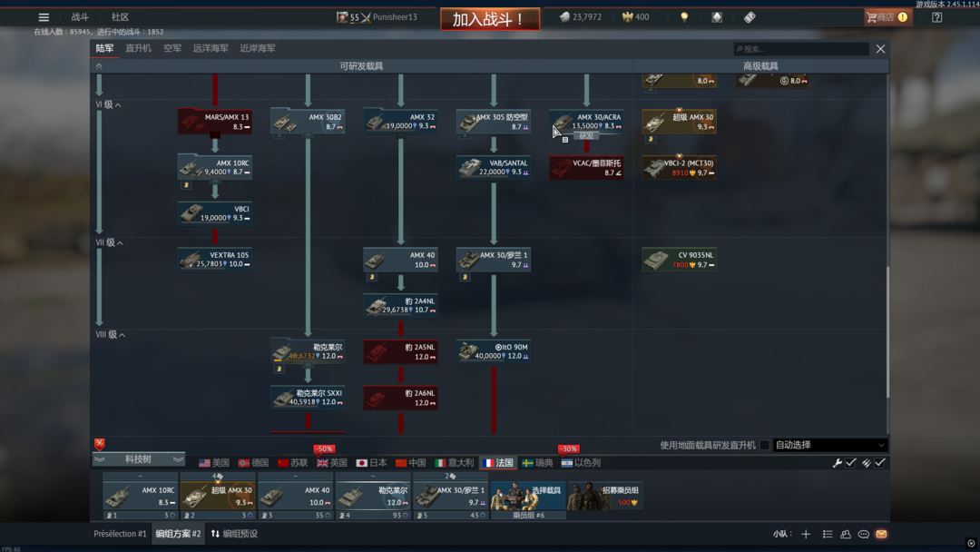Viewport: 980px width, 552px height.
Task: Click the red percent discount shield icon
Action: [x=100, y=444]
